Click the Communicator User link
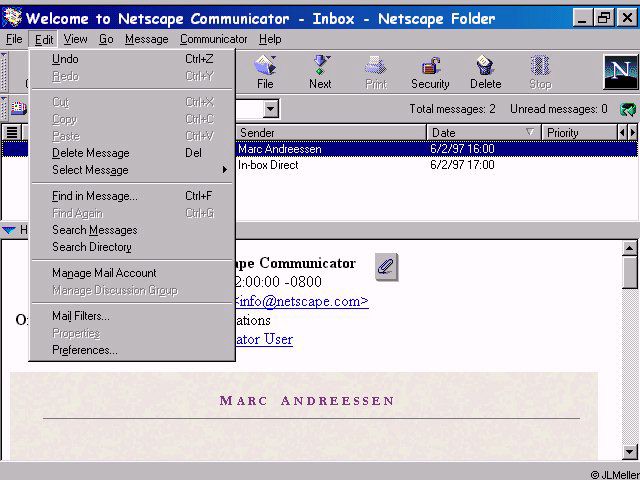This screenshot has height=480, width=640. coord(264,339)
